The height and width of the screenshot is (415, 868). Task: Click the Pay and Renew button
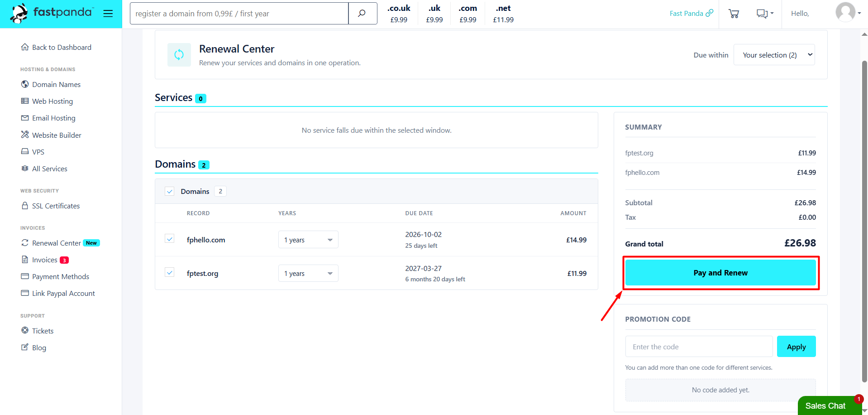pos(720,273)
